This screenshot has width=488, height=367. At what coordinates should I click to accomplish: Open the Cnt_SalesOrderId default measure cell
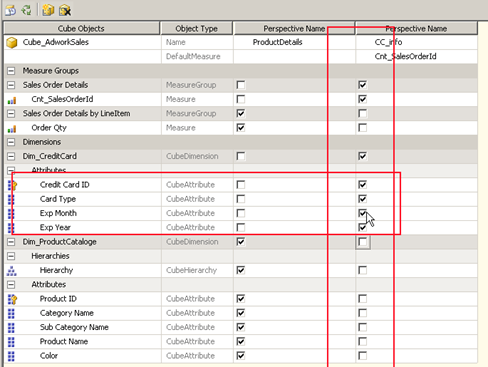click(x=416, y=56)
